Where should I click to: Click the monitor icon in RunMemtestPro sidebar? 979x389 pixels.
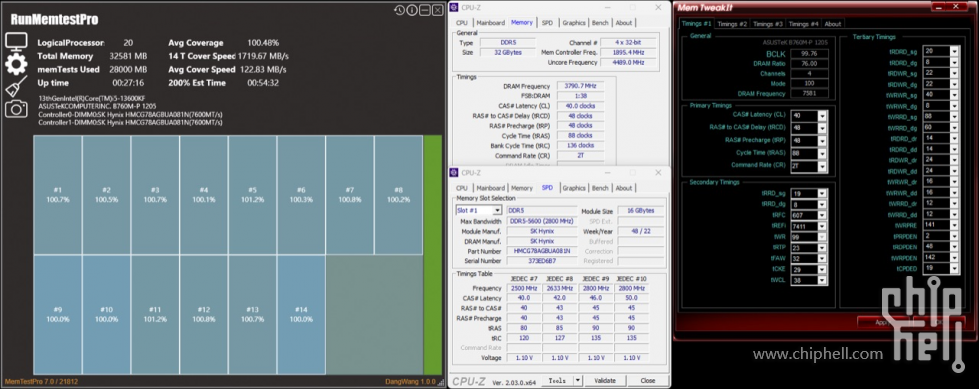(16, 41)
